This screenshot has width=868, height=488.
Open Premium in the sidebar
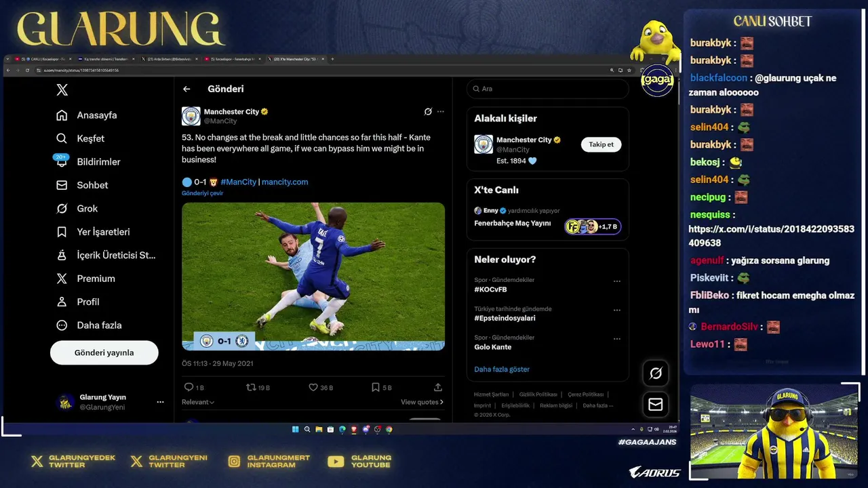(x=85, y=279)
